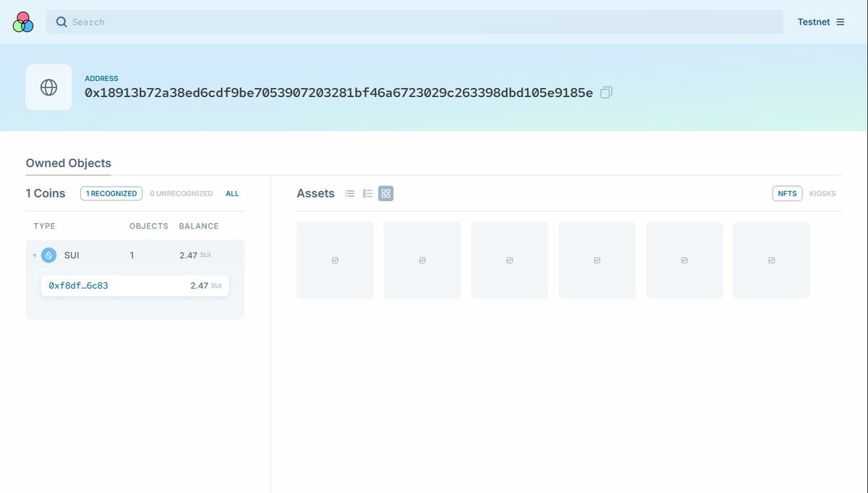Filter coins by 0 UNRECOGNIZED
The height and width of the screenshot is (493, 868).
coord(182,193)
